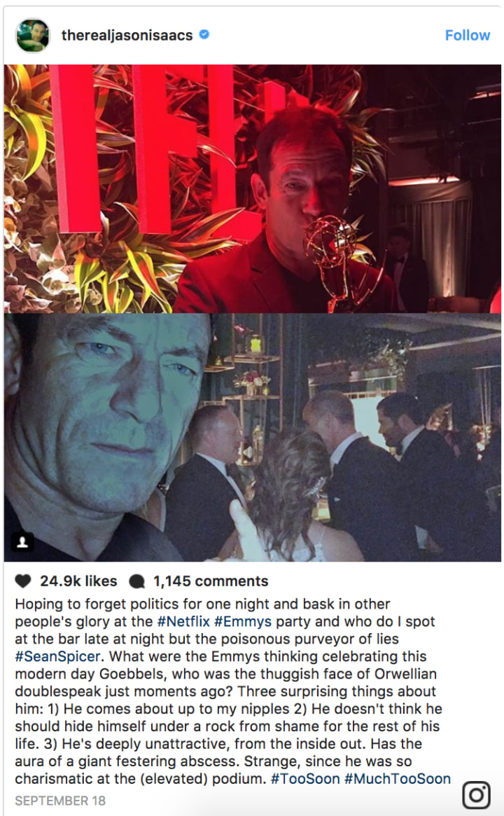
Task: Click the comment bubble icon
Action: click(136, 581)
